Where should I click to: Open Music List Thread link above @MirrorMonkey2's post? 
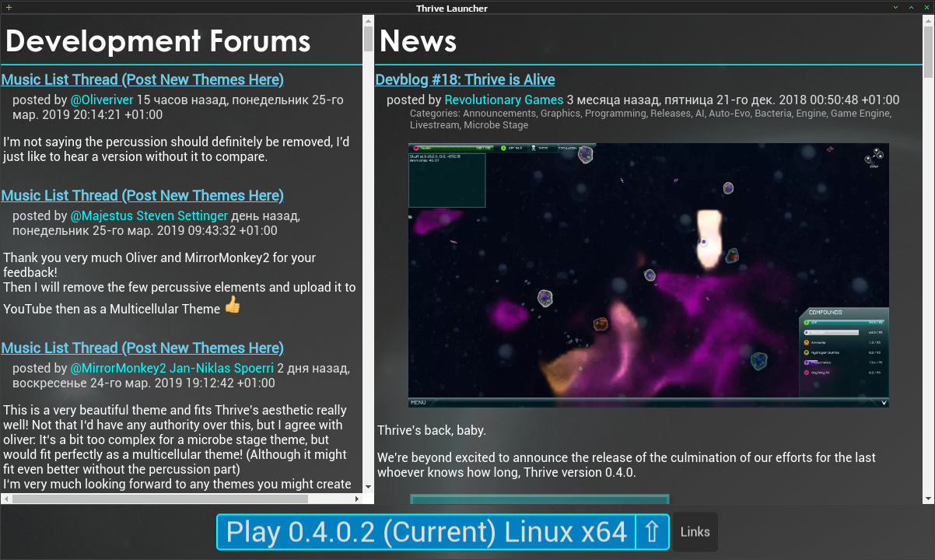point(142,348)
